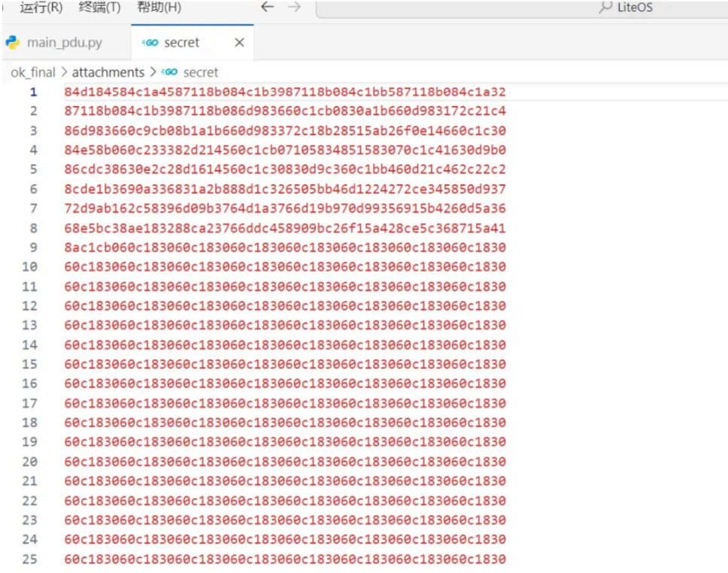This screenshot has width=728, height=573.
Task: Click line starting with 68e5bc38ae18
Action: pyautogui.click(x=285, y=228)
